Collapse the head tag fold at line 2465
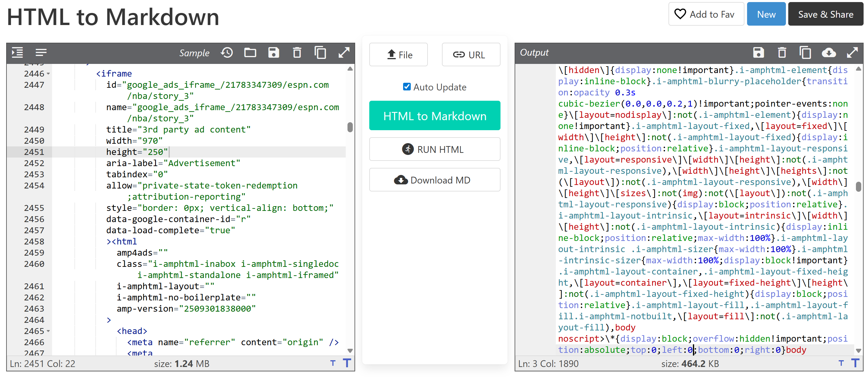 pos(49,331)
